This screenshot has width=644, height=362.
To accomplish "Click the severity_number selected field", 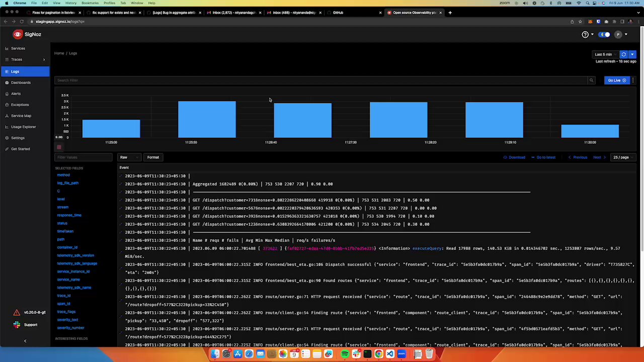I will [x=70, y=328].
